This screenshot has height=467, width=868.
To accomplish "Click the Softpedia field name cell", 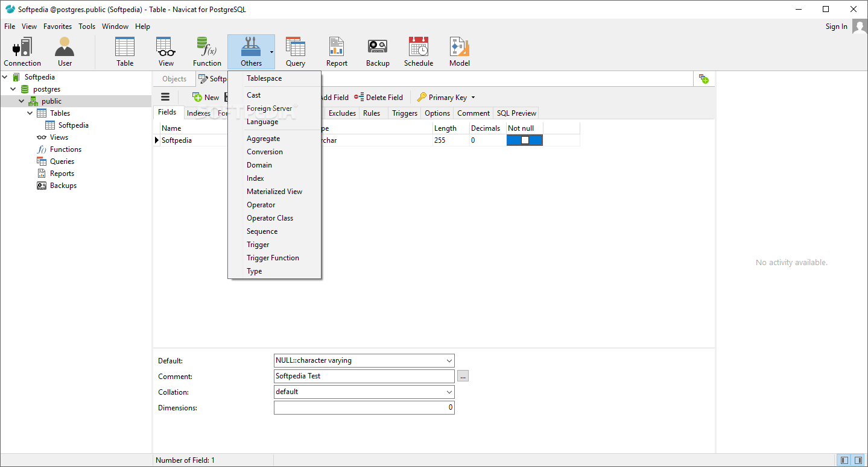I will click(194, 140).
